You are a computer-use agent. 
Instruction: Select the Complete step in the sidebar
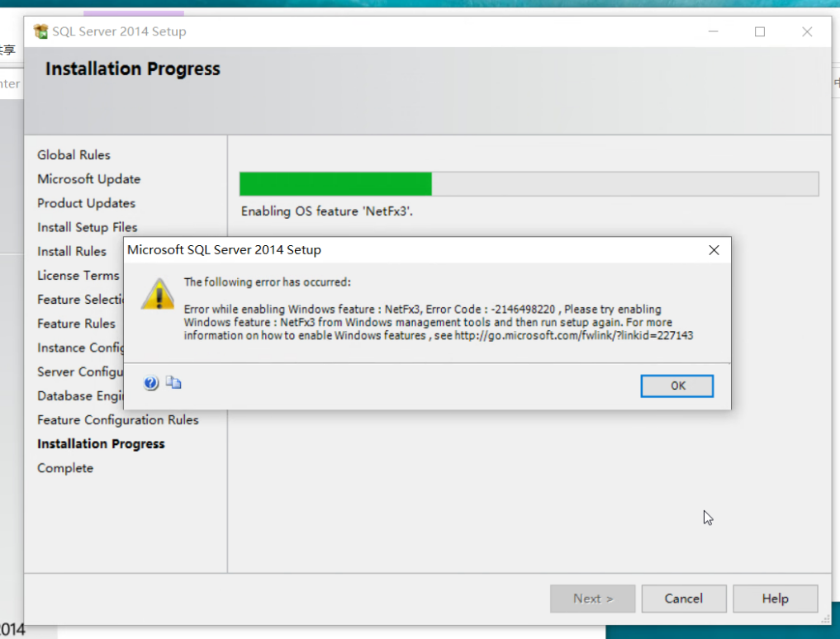click(65, 467)
